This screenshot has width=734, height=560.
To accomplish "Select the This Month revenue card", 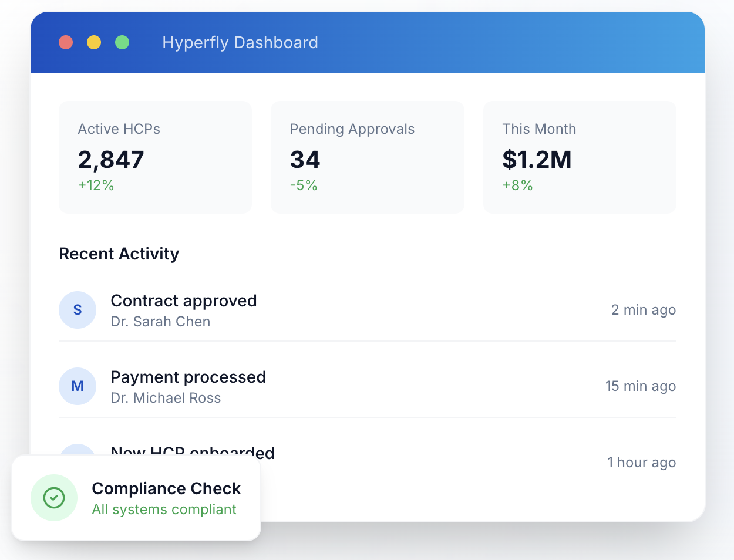I will 579,157.
